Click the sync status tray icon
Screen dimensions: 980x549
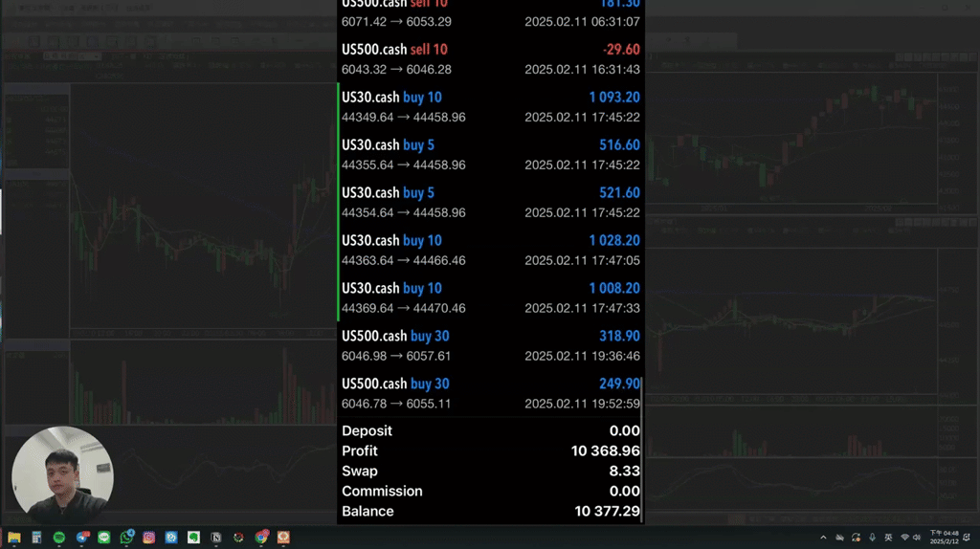point(856,538)
